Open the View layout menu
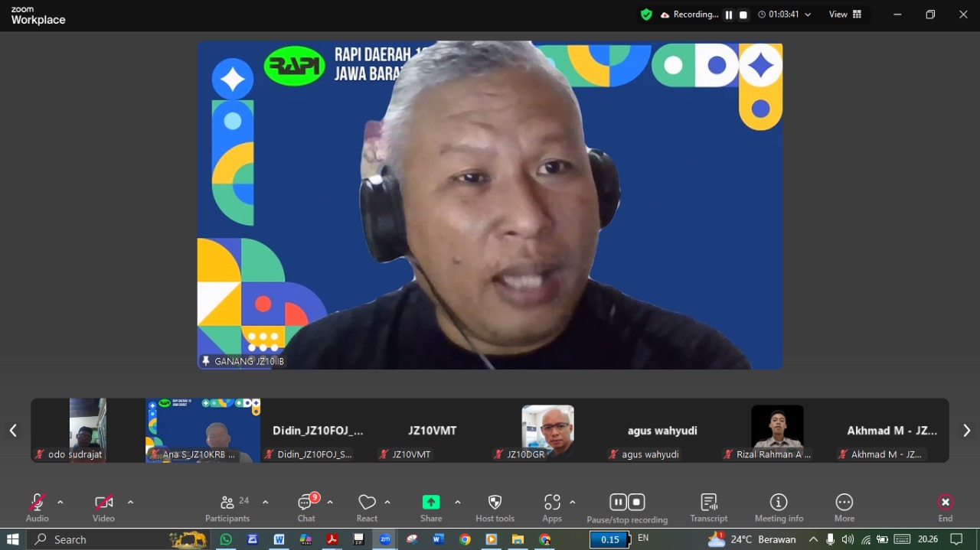The width and height of the screenshot is (980, 550). coord(845,15)
